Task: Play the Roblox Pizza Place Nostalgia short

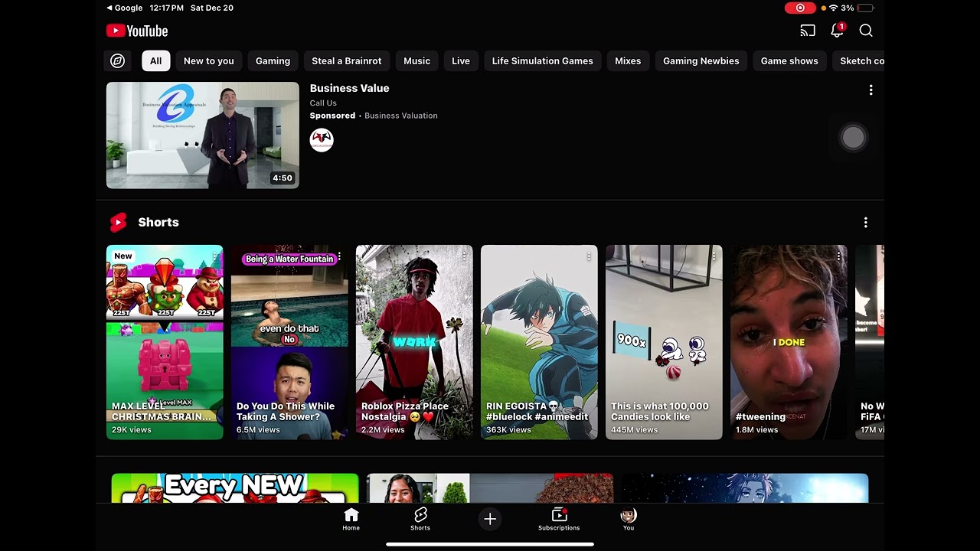Action: 414,342
